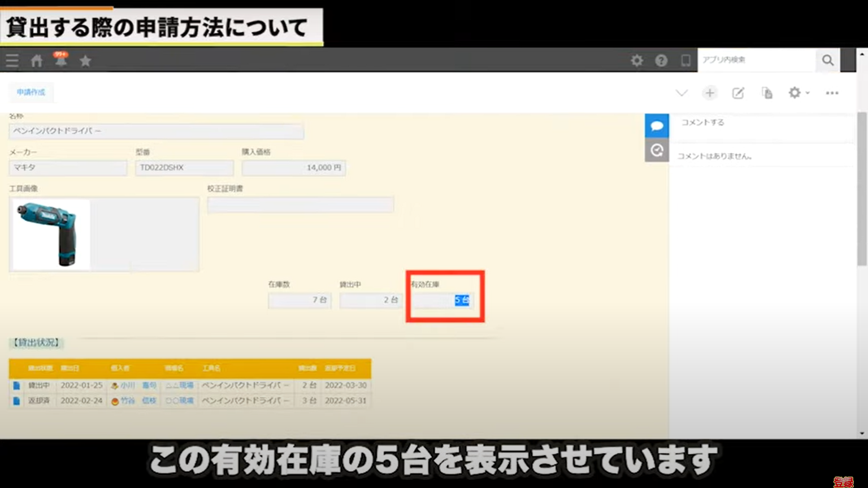Click the magnifier search button
This screenshot has height=488, width=868.
click(x=827, y=60)
